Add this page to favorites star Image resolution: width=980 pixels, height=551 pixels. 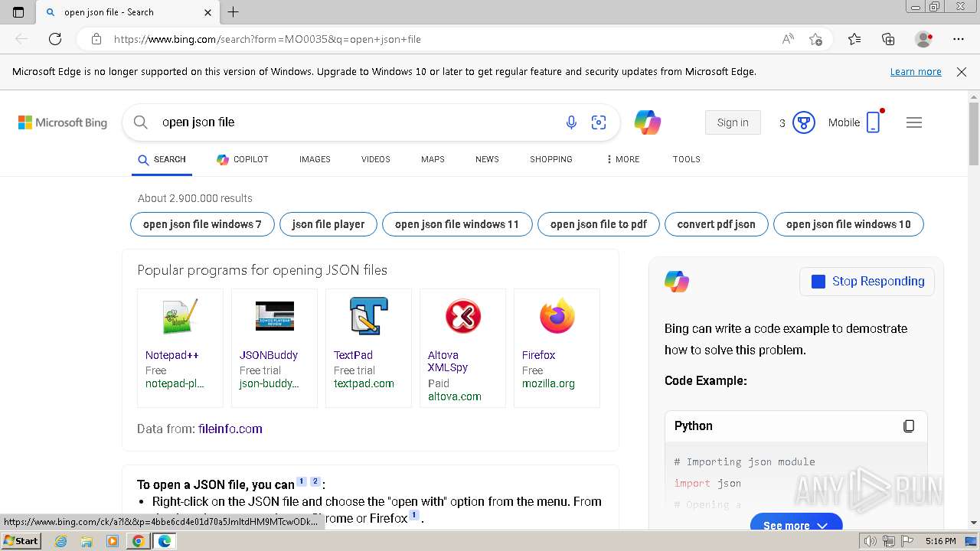point(815,39)
